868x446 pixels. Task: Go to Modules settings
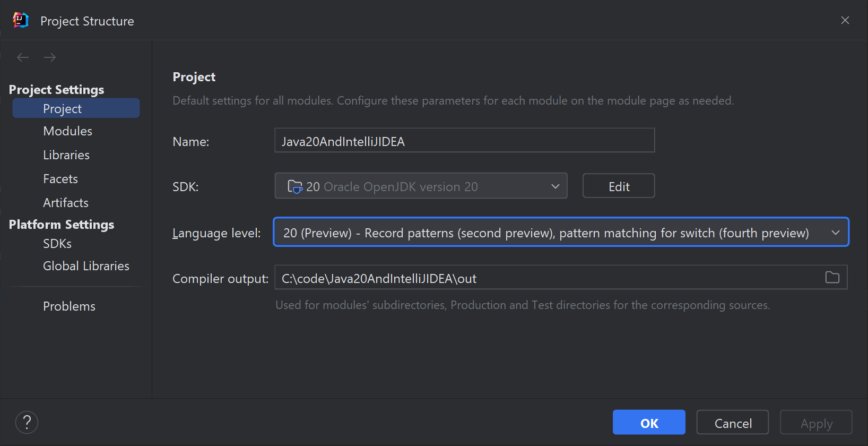[67, 131]
